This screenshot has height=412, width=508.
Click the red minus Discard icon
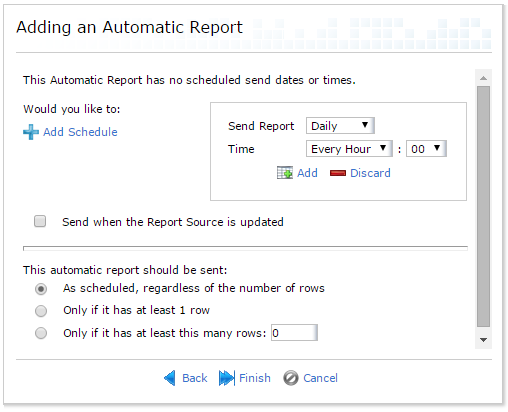pos(338,173)
